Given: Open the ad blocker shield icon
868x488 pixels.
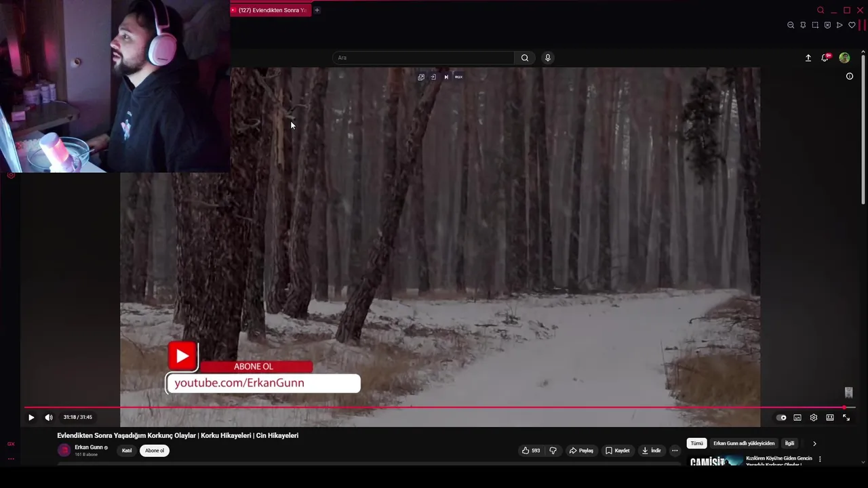Looking at the screenshot, I should click(827, 25).
